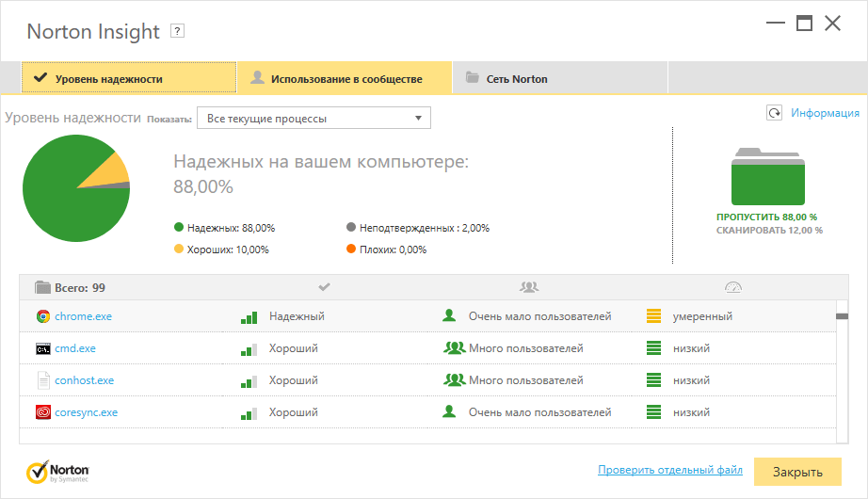Open conhost.exe file details link

point(84,380)
